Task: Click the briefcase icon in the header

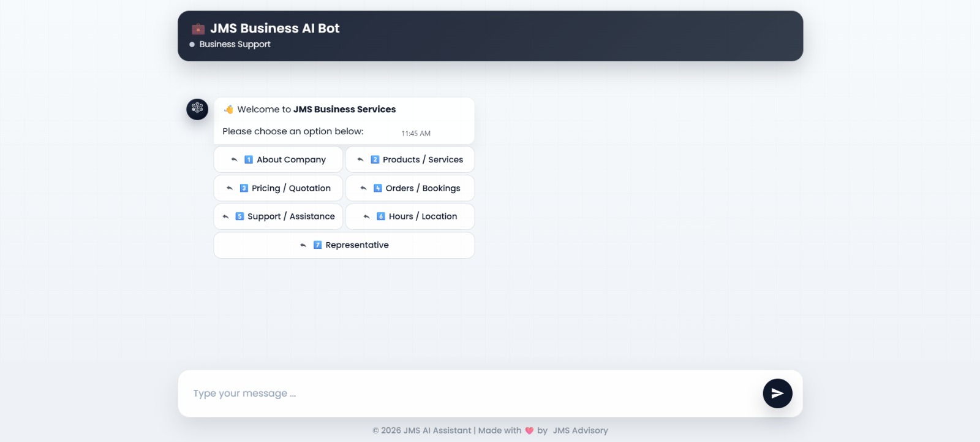Action: pos(198,29)
